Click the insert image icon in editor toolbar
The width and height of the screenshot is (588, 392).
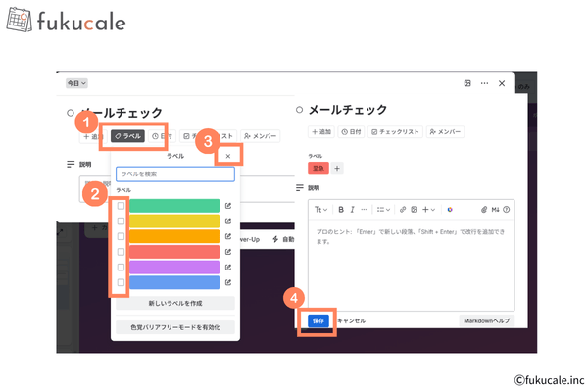pyautogui.click(x=415, y=209)
